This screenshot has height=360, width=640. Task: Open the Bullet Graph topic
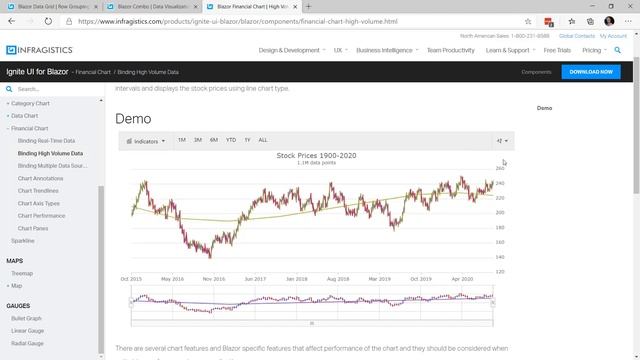[26, 318]
